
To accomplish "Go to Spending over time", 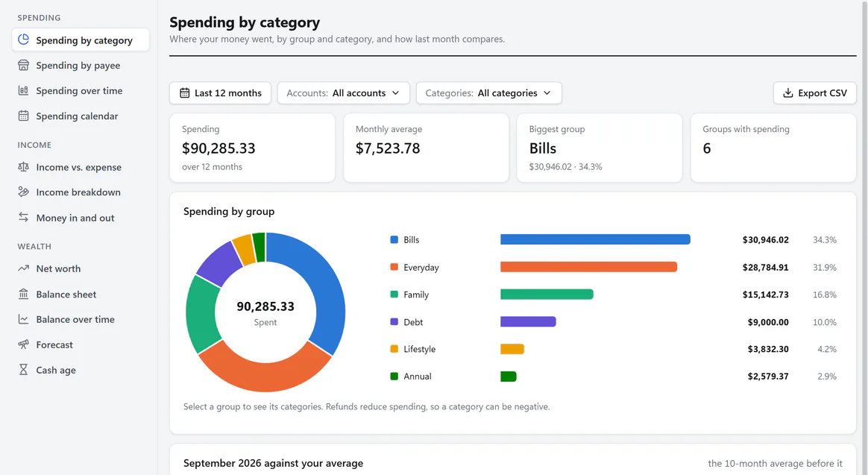I will tap(81, 90).
